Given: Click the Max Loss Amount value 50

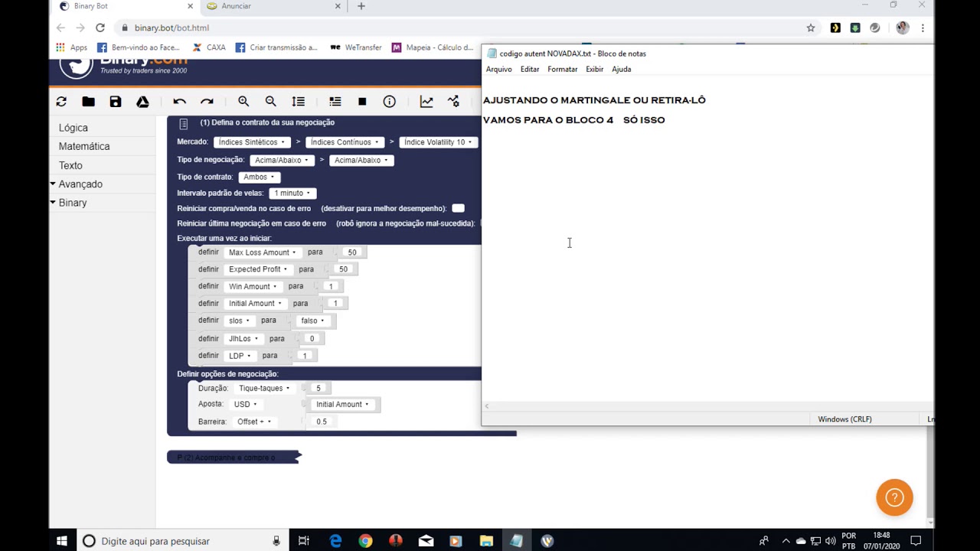Looking at the screenshot, I should [352, 253].
